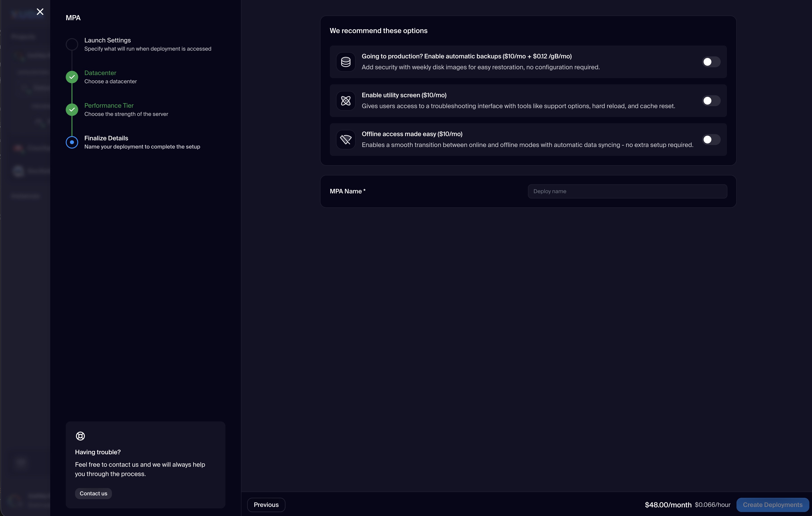Viewport: 812px width, 516px height.
Task: Click the Finalize Details blue step indicator
Action: click(72, 142)
